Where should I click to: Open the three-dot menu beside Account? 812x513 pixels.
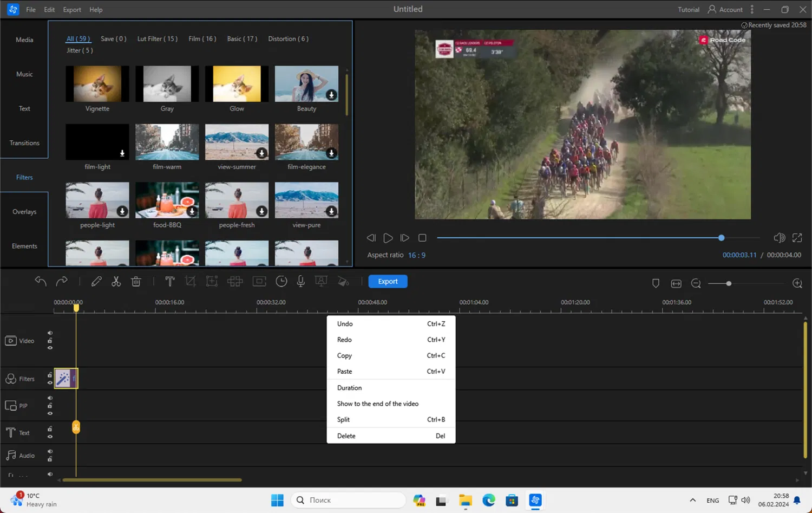click(752, 9)
